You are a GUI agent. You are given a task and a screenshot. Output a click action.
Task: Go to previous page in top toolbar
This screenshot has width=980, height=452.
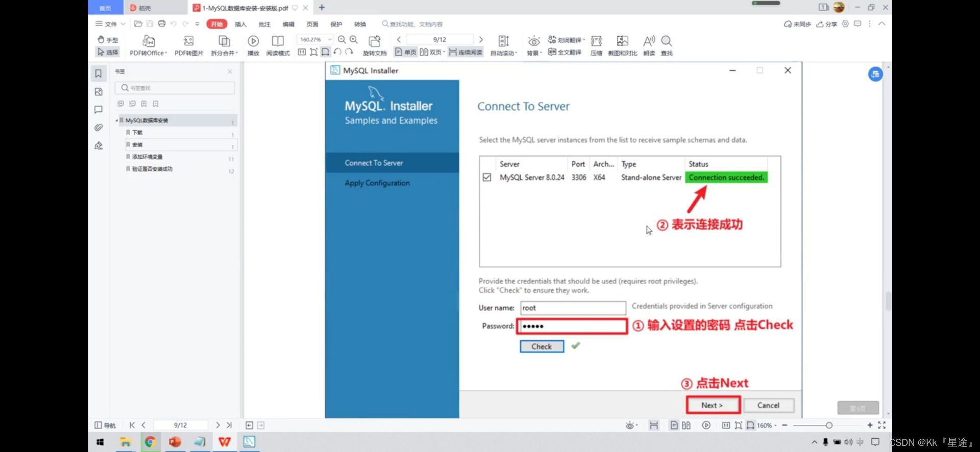(399, 39)
